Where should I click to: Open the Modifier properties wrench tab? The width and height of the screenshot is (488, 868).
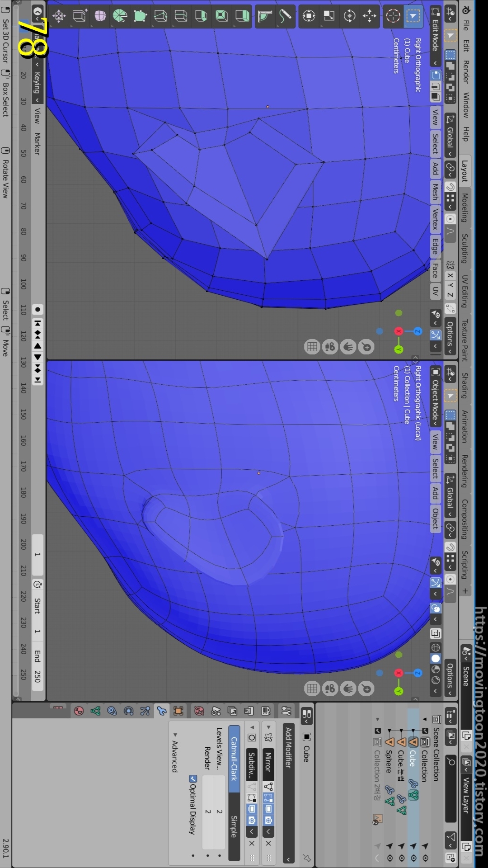[162, 711]
